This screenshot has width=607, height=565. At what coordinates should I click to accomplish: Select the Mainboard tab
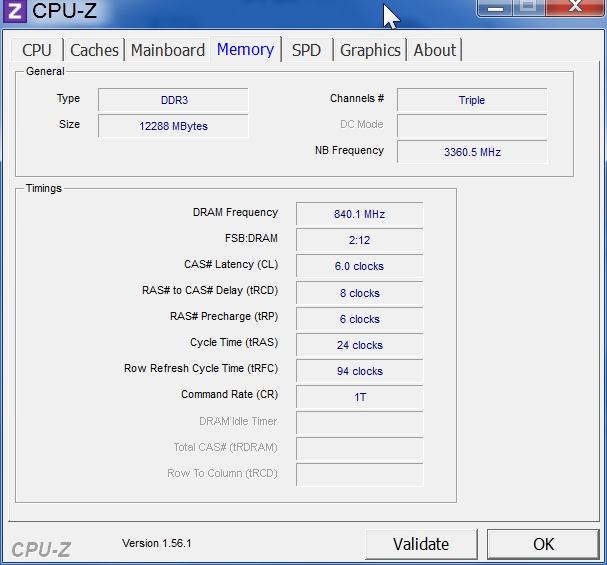click(168, 50)
